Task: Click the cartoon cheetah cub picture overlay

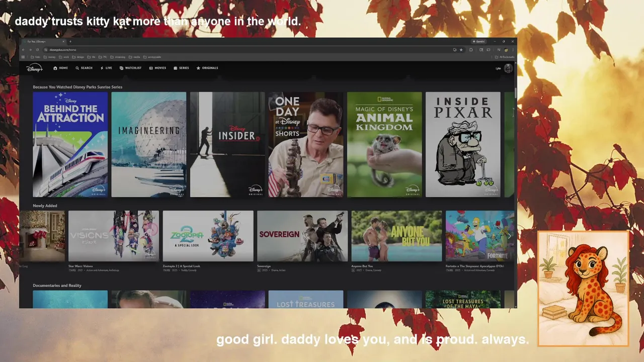Action: coord(583,289)
